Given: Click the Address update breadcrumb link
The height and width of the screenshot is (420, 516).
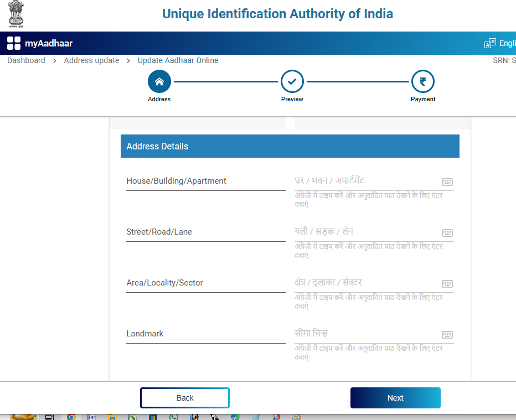Looking at the screenshot, I should click(91, 60).
